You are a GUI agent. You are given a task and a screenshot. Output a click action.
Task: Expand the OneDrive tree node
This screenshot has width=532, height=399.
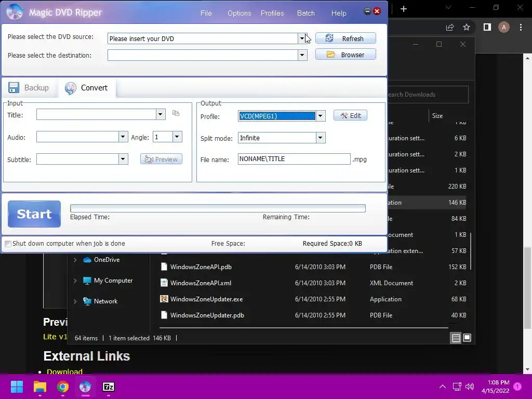pos(75,260)
